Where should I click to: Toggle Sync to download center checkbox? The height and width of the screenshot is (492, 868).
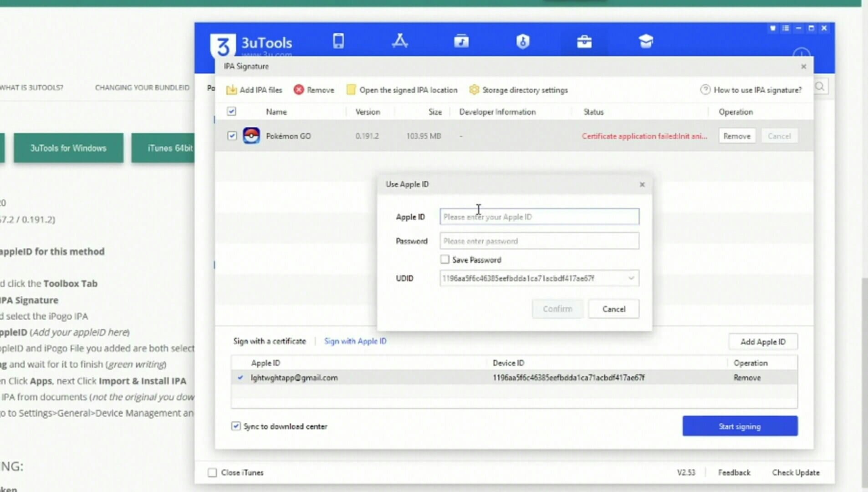(x=236, y=426)
